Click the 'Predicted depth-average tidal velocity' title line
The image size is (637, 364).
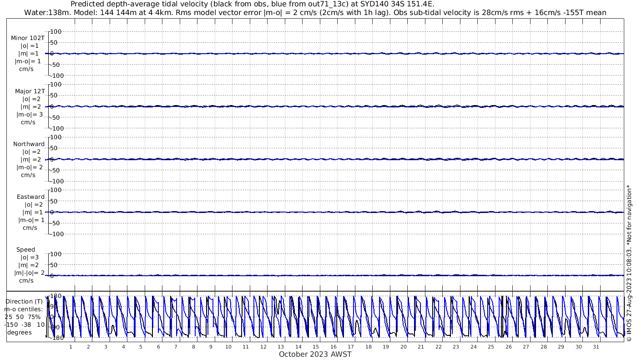(253, 4)
